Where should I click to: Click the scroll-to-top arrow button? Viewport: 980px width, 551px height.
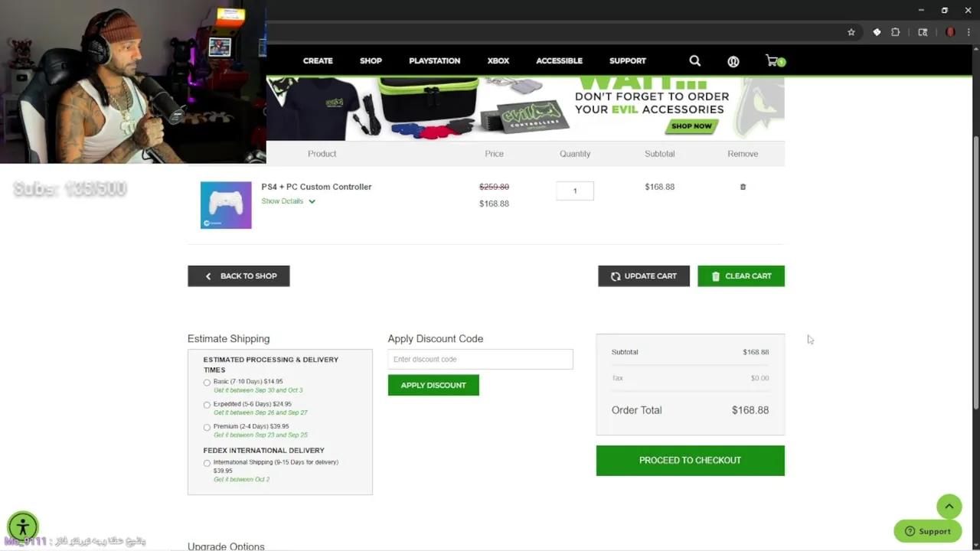(949, 506)
